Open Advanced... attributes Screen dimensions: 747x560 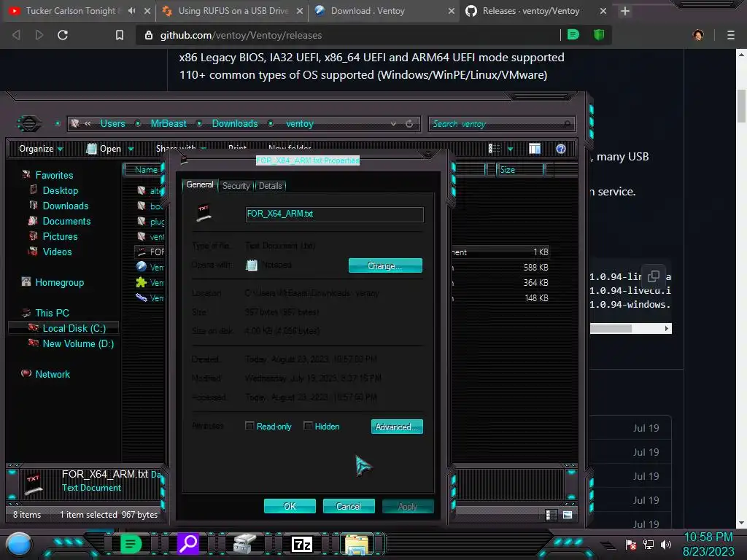click(x=397, y=427)
